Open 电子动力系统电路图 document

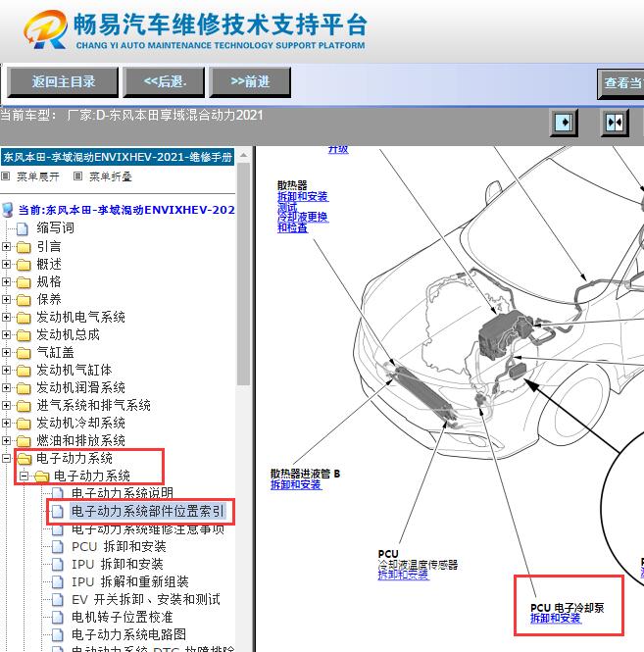coord(128,635)
